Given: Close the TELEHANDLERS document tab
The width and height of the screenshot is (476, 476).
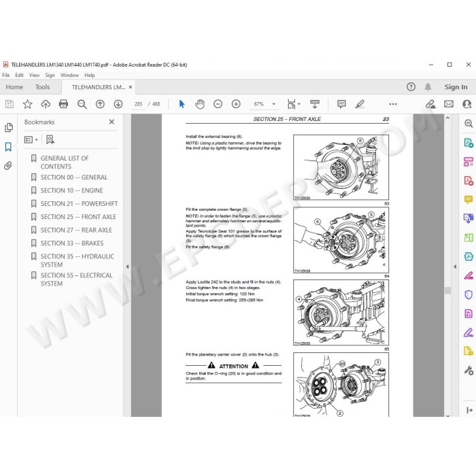Looking at the screenshot, I should [x=131, y=87].
